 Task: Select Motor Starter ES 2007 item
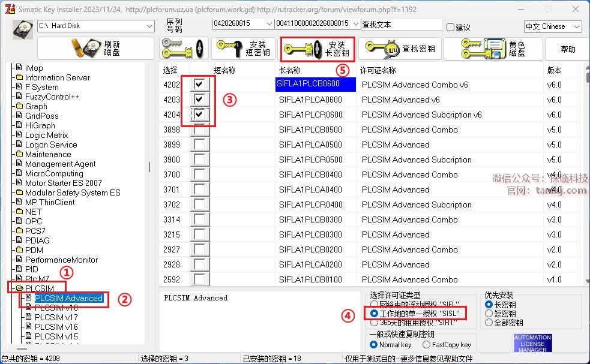point(63,183)
